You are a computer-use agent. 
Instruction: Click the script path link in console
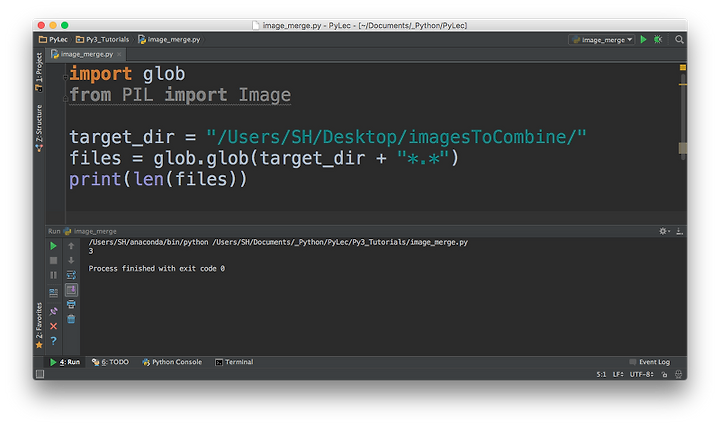(340, 242)
